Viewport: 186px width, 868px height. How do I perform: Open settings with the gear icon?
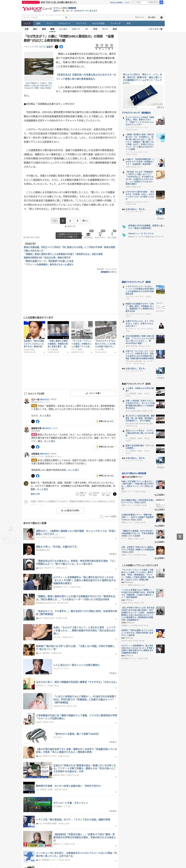coord(161,17)
